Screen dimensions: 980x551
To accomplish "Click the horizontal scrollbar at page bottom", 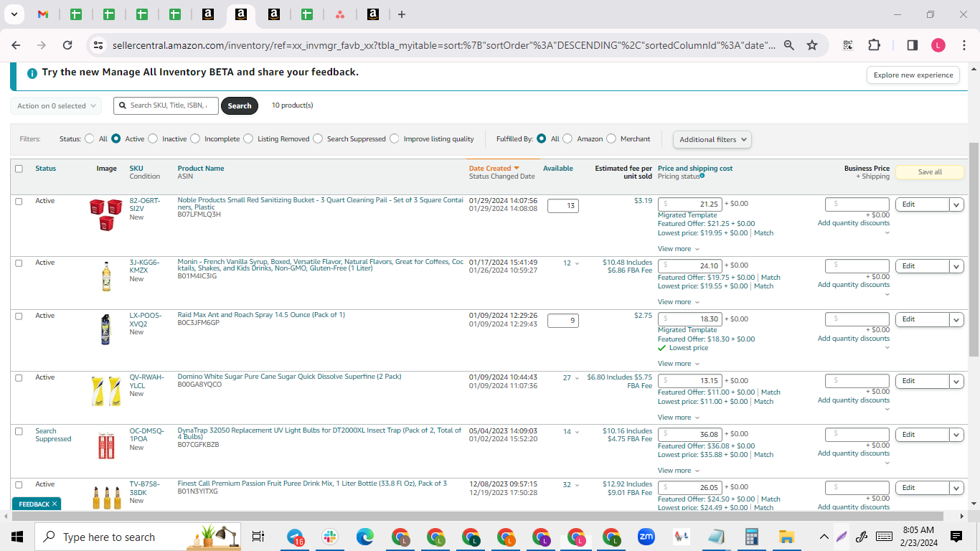I will [479, 516].
